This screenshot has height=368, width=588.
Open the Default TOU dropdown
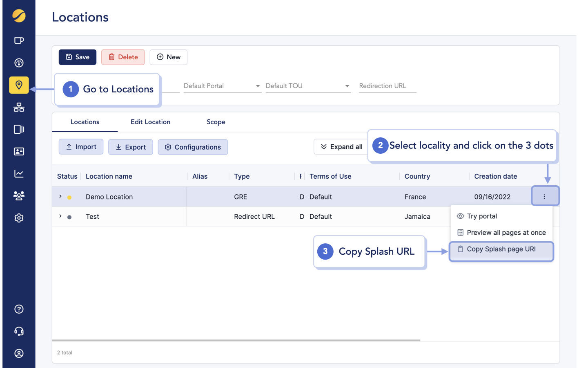tap(308, 86)
